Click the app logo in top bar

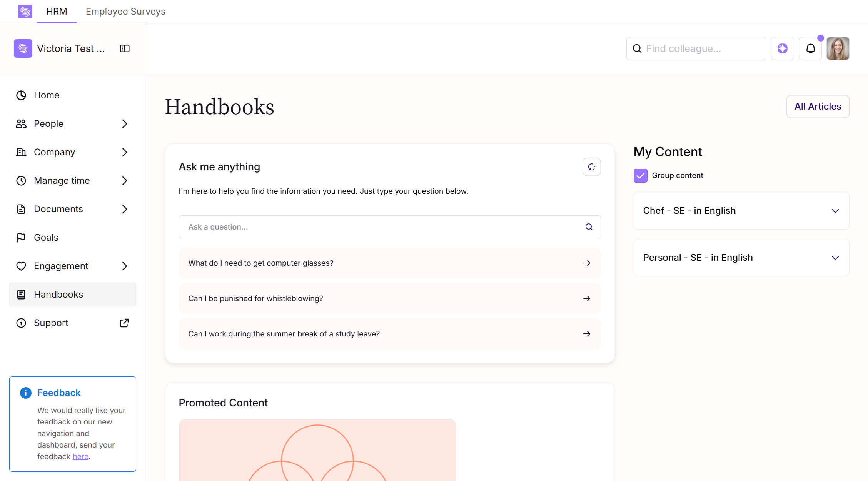coord(25,12)
